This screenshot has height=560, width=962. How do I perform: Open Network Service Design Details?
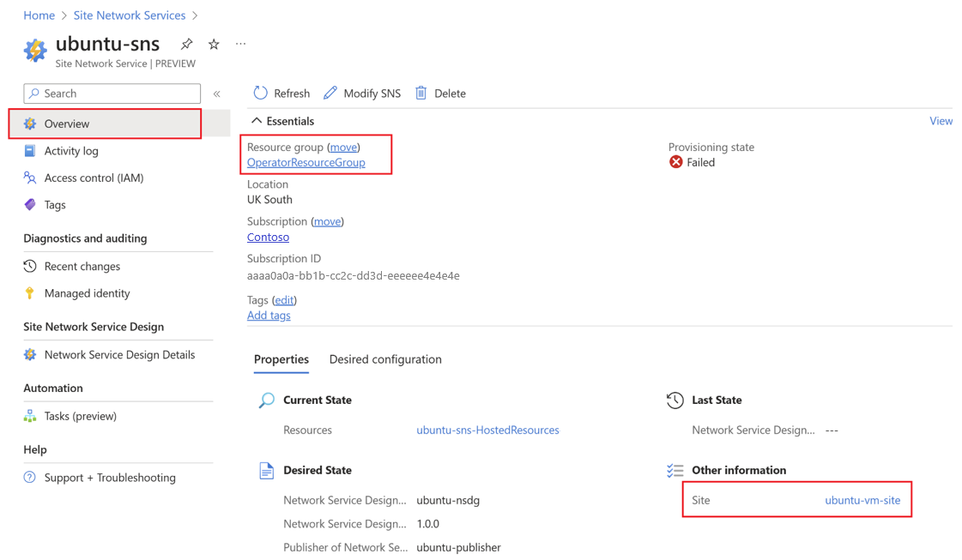click(x=119, y=354)
